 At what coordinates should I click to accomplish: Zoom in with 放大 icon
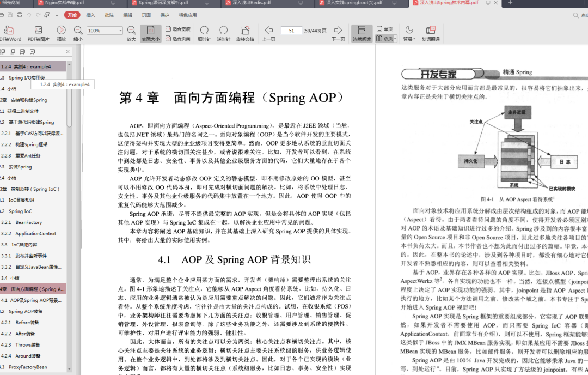point(131,33)
